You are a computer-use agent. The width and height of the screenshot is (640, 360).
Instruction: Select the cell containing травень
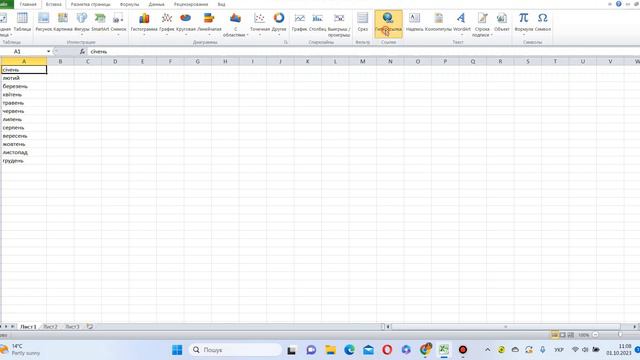[24, 103]
